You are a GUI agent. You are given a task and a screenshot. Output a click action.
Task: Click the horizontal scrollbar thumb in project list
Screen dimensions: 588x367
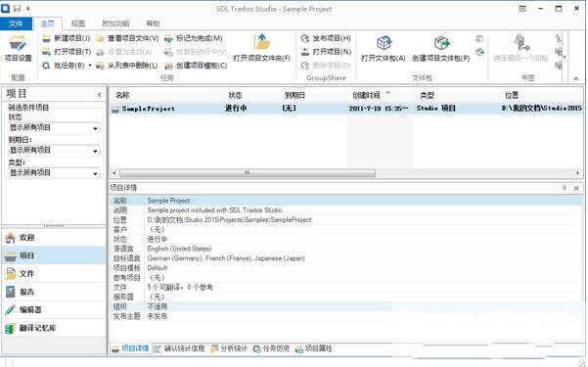(248, 173)
